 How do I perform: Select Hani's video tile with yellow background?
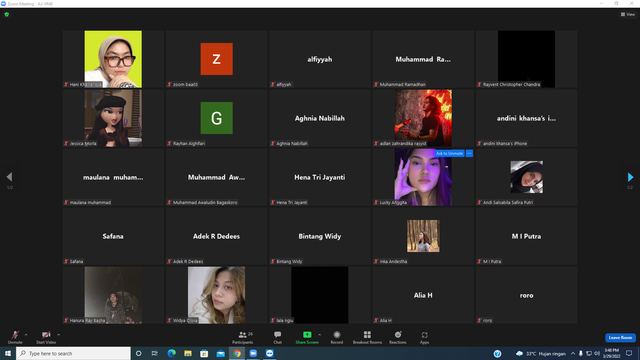(113, 59)
